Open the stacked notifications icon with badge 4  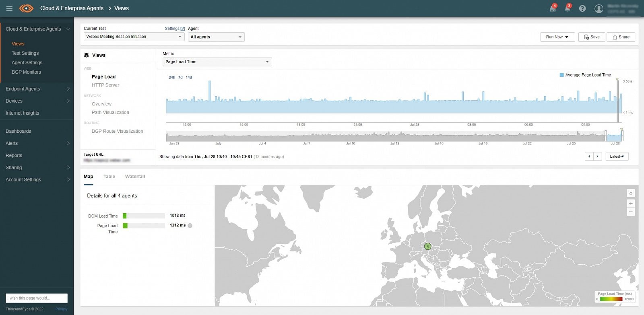(x=553, y=8)
